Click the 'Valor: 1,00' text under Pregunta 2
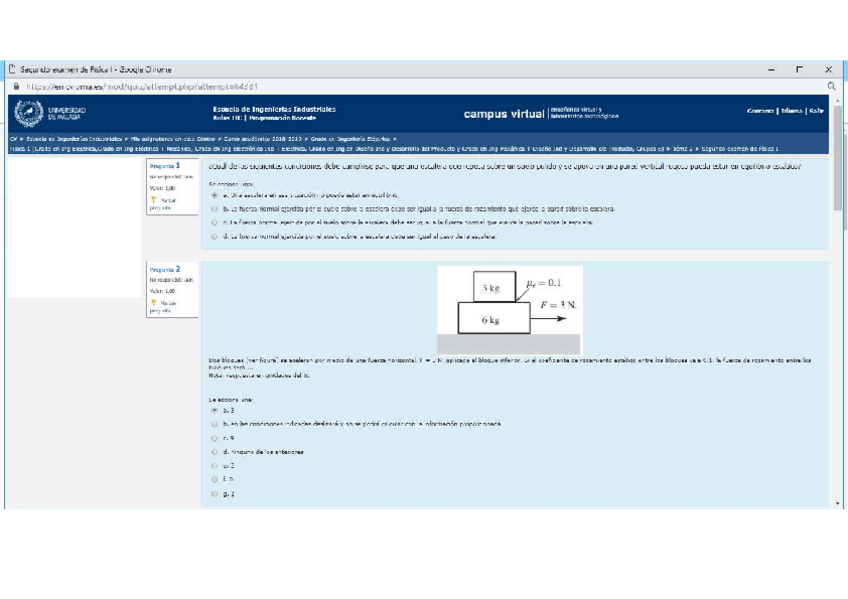The image size is (848, 599). [162, 291]
